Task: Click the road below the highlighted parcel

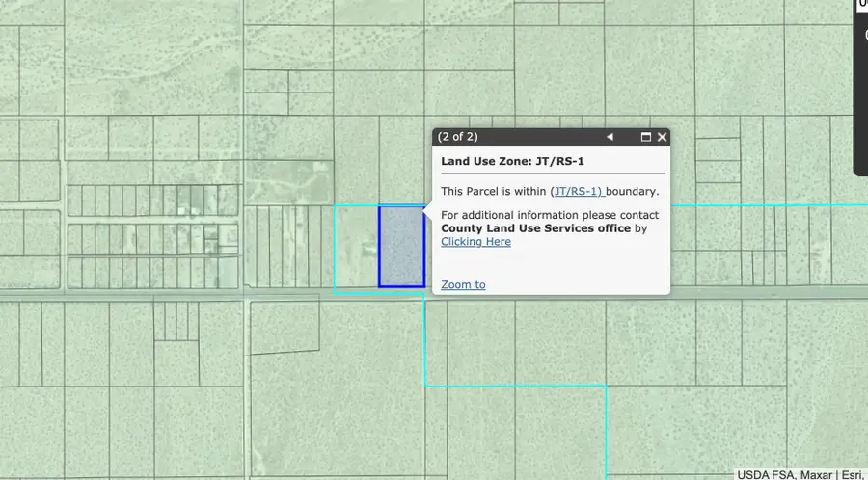Action: click(x=401, y=293)
